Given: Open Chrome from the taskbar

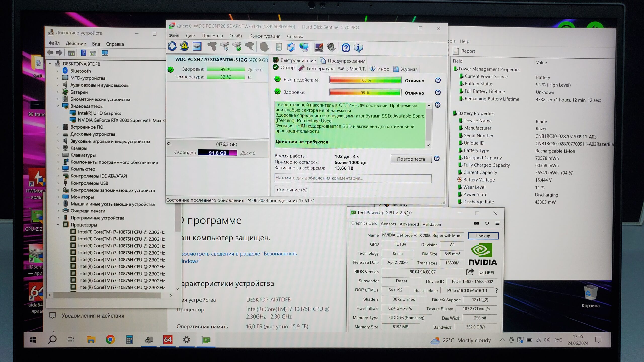Looking at the screenshot, I should [110, 340].
